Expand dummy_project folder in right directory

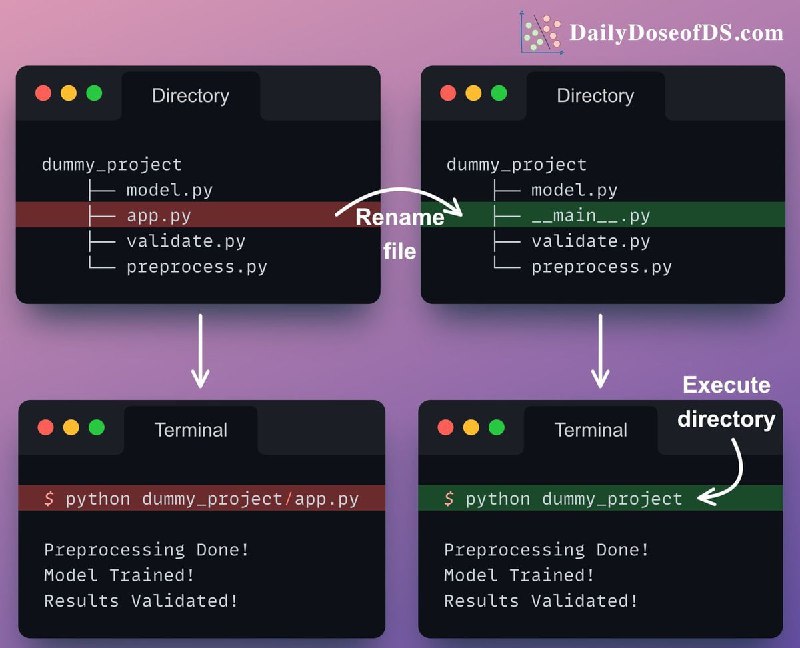coord(516,165)
